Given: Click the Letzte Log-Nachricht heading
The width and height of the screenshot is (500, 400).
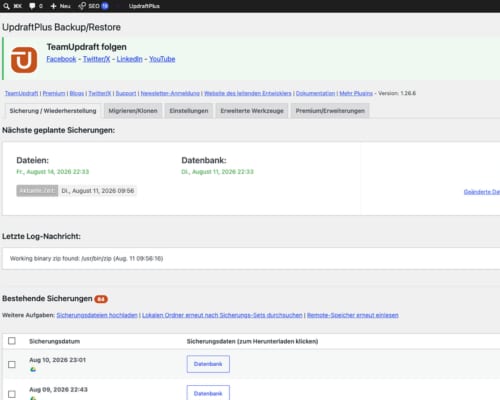Looking at the screenshot, I should tap(41, 236).
